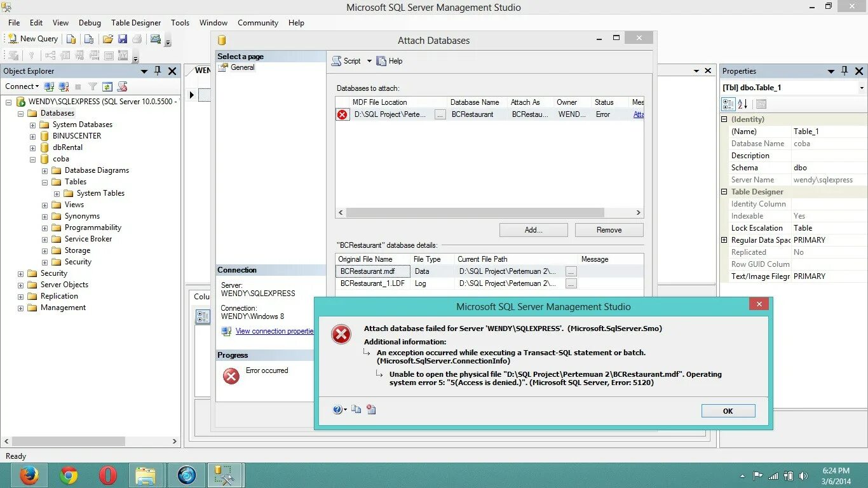Select the General page in Attach Databases

242,67
